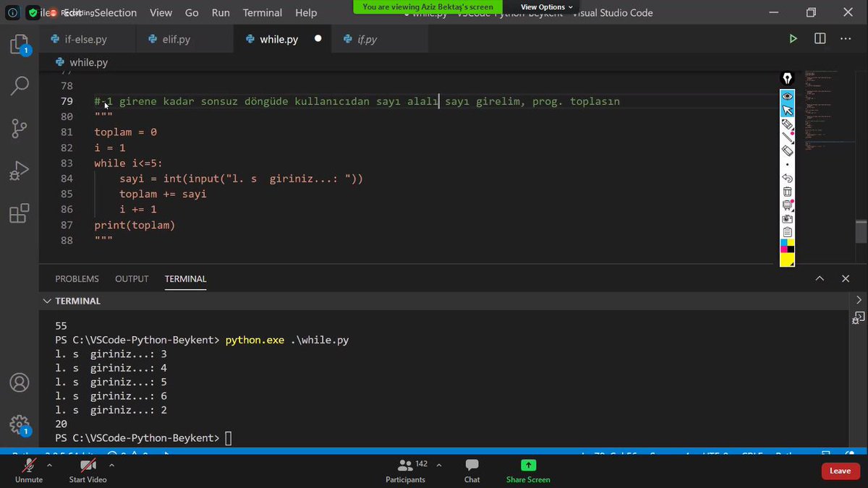Open the clipboard annotation tool
The height and width of the screenshot is (488, 868).
point(788,232)
